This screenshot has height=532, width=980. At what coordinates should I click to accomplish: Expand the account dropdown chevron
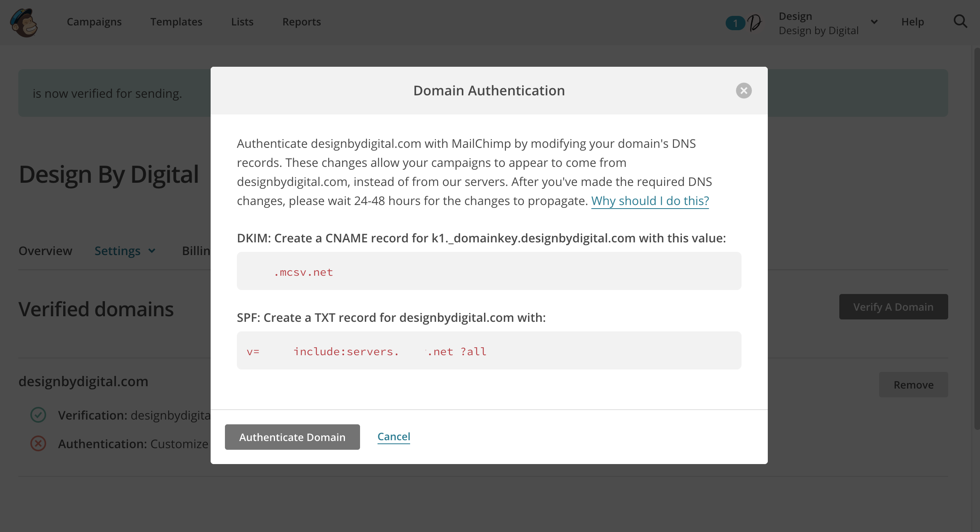(874, 22)
